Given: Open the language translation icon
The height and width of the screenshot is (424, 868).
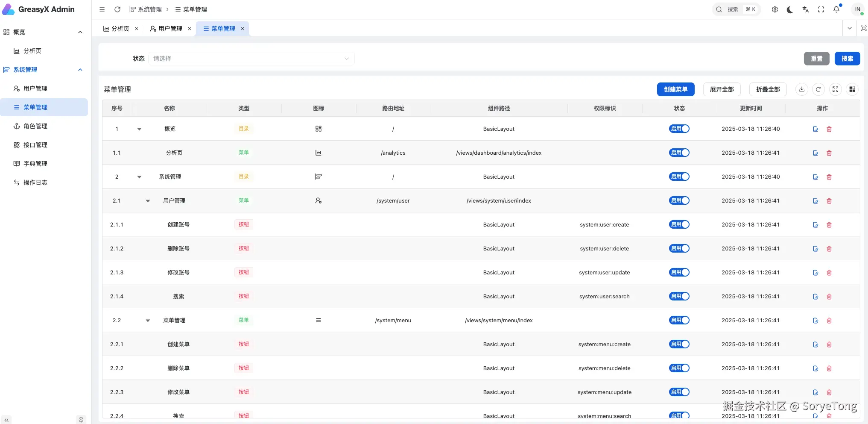Looking at the screenshot, I should (x=806, y=9).
